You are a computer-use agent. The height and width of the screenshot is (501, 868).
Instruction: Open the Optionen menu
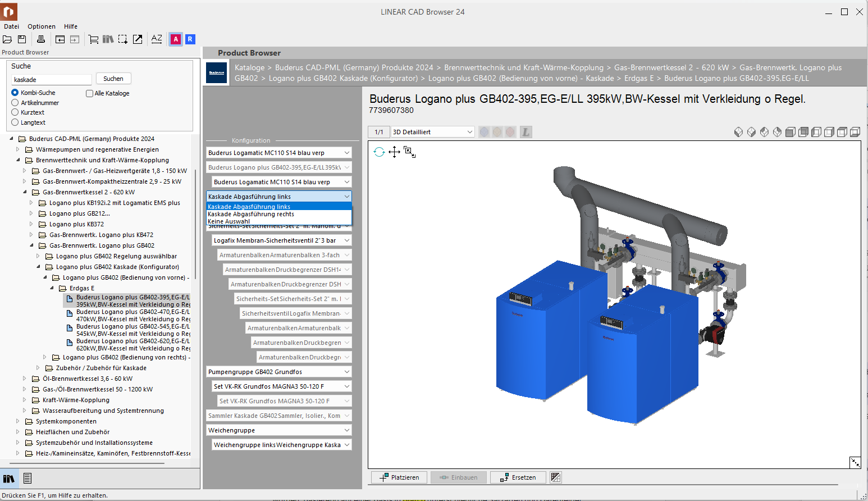pos(42,26)
